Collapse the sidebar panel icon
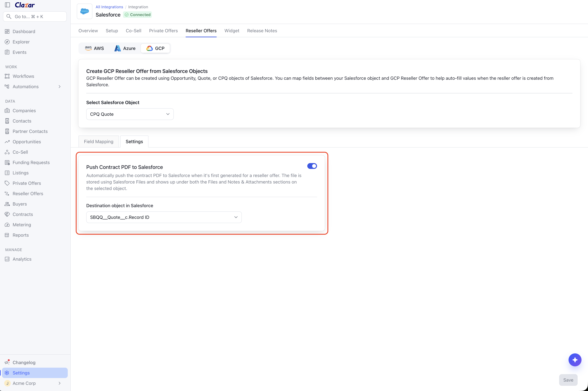The width and height of the screenshot is (588, 391). click(x=7, y=5)
